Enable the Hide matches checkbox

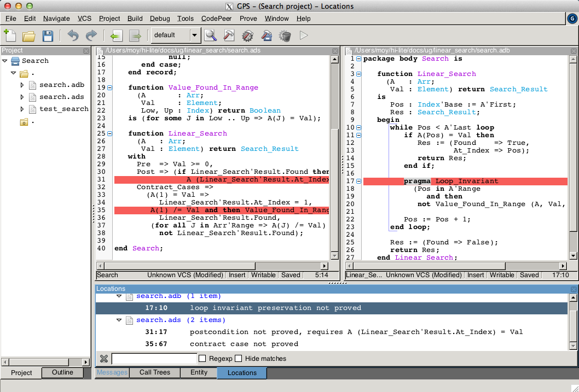pyautogui.click(x=238, y=359)
